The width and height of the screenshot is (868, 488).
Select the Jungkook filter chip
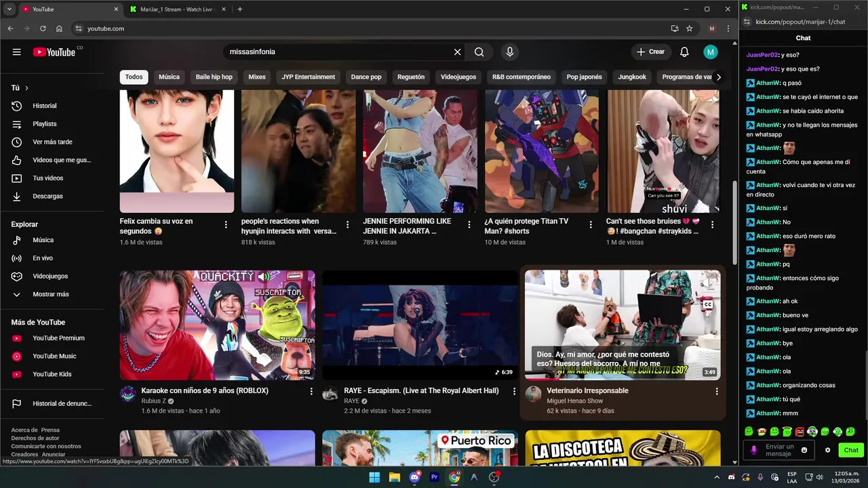[632, 77]
